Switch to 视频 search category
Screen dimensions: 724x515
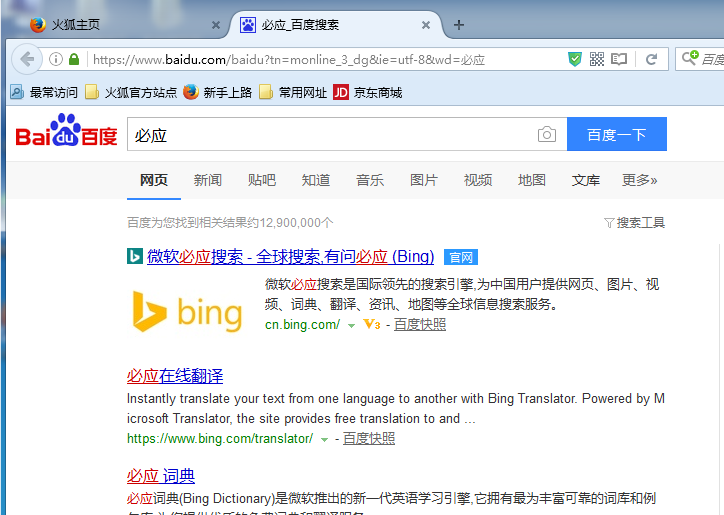[x=478, y=180]
